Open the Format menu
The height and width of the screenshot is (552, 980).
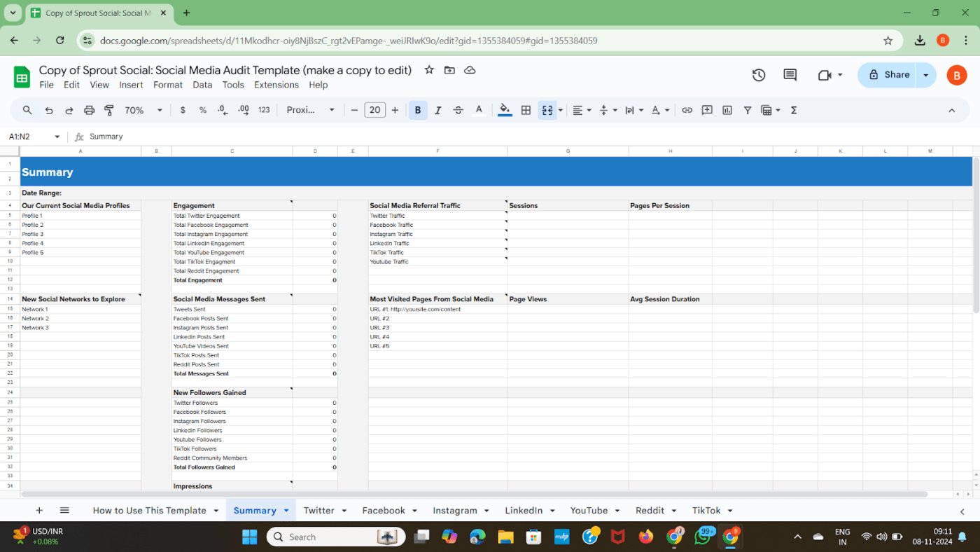[168, 85]
